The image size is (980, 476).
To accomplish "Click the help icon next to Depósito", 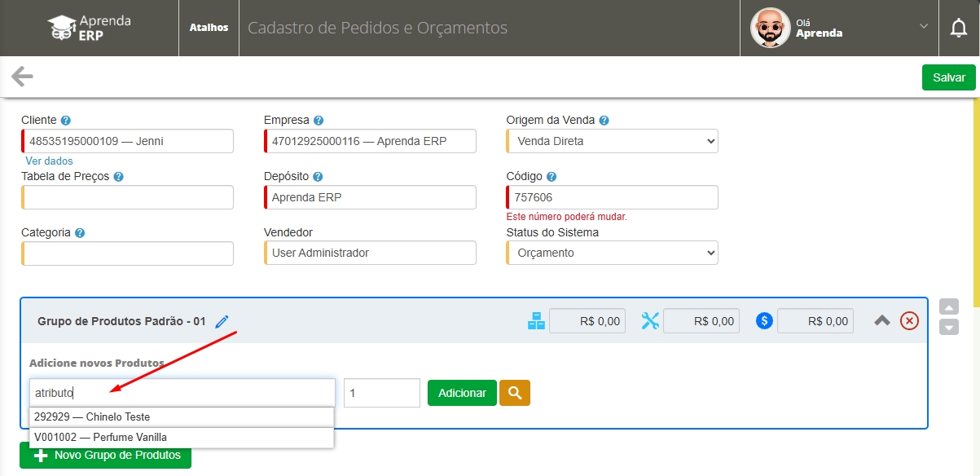I will tap(318, 177).
